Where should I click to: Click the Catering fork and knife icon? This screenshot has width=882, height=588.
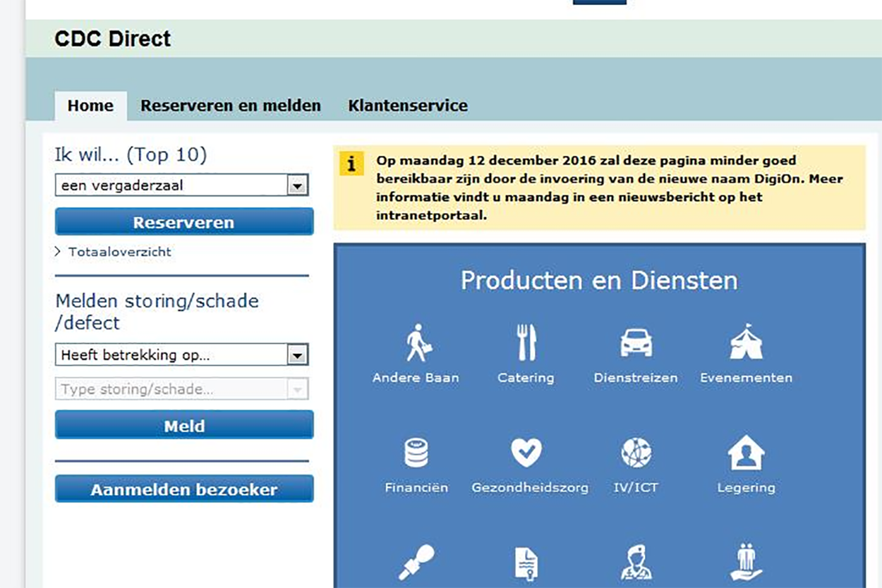click(x=526, y=343)
